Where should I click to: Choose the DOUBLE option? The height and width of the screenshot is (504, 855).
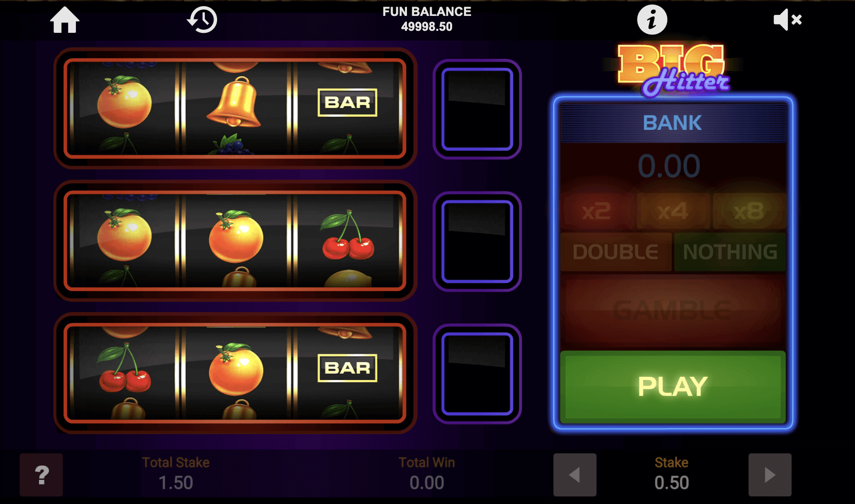click(x=616, y=252)
